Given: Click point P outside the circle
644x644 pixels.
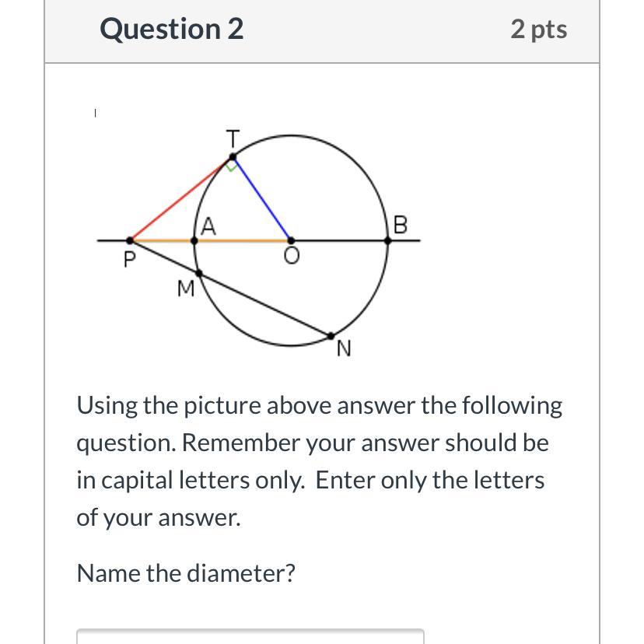Looking at the screenshot, I should pos(130,241).
